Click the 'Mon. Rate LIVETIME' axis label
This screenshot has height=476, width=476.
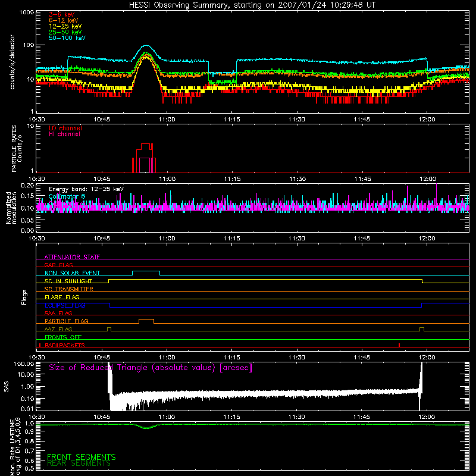pos(12,447)
